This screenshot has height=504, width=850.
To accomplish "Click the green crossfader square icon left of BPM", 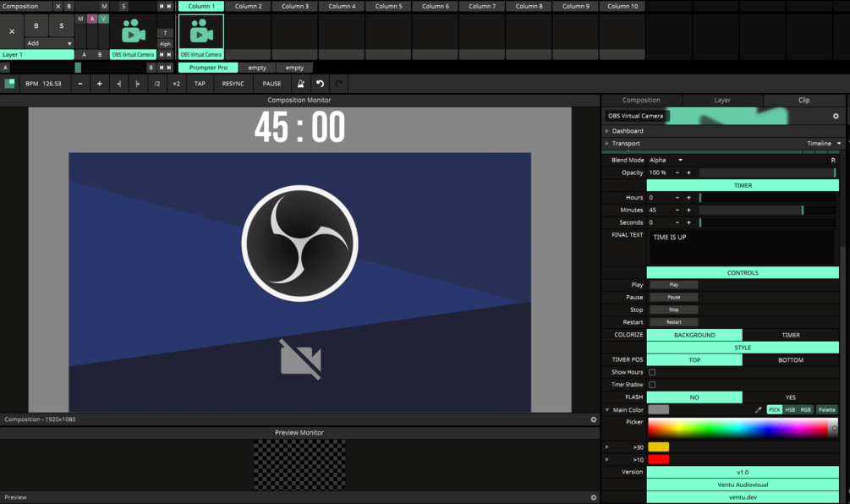I will pos(10,84).
